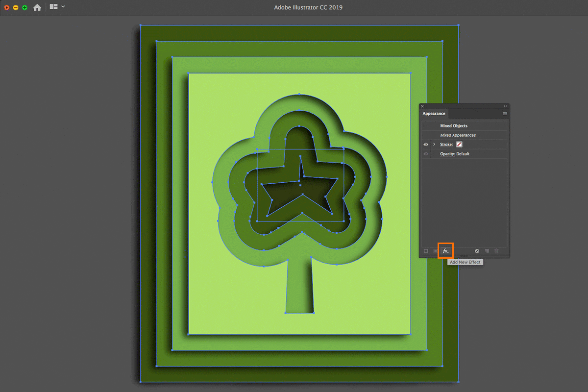Click the fx Add New Effect button
Image resolution: width=588 pixels, height=392 pixels.
pyautogui.click(x=445, y=251)
